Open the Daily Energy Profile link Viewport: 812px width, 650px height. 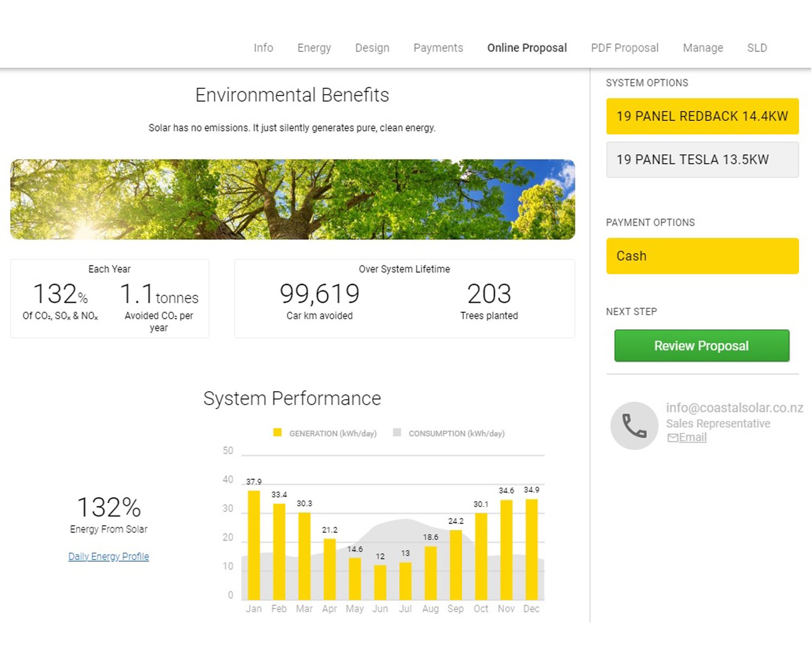point(108,556)
